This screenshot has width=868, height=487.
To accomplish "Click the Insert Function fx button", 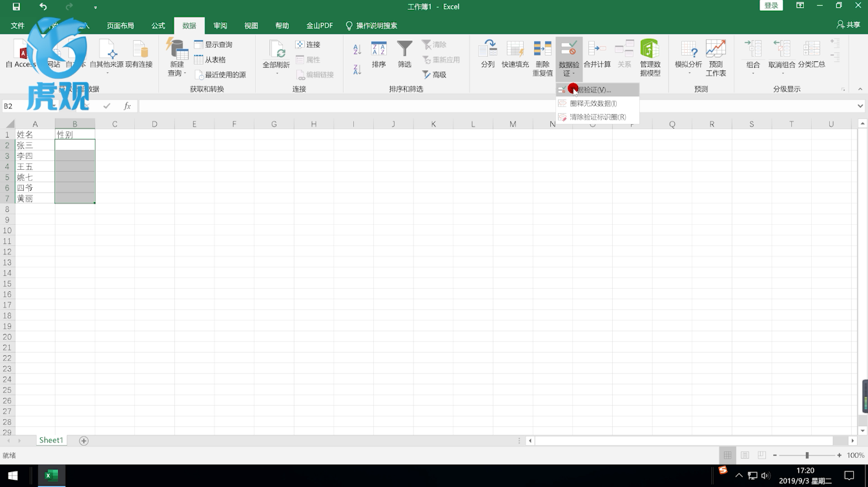I will 127,106.
